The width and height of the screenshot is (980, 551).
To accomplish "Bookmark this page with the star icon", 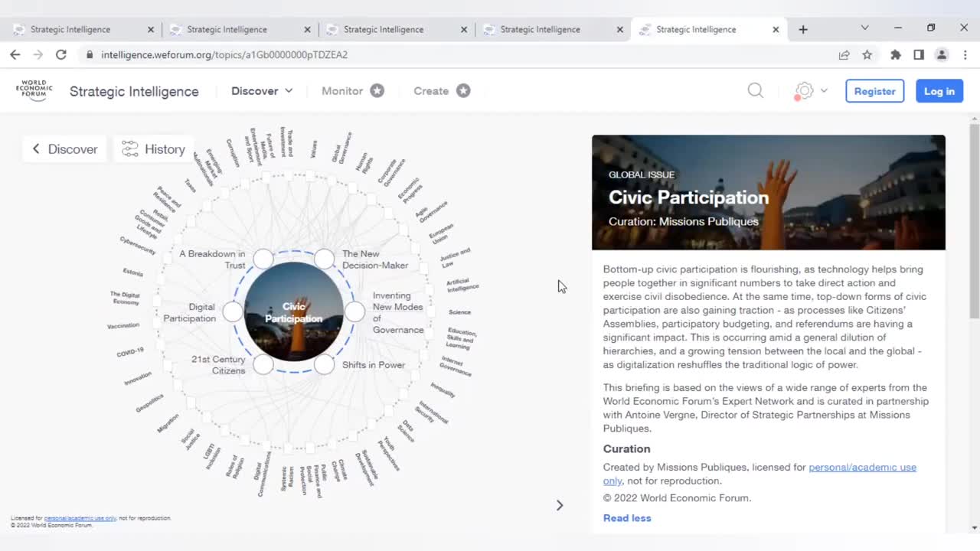I will click(867, 54).
